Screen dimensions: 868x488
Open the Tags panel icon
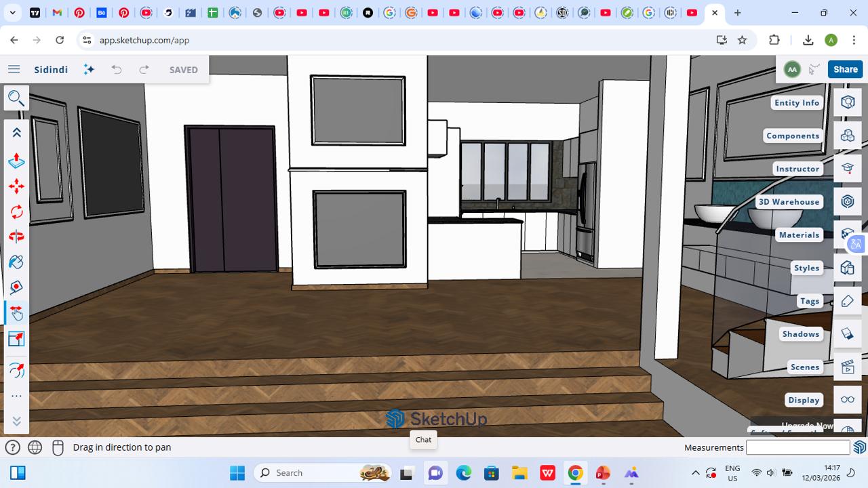click(847, 301)
